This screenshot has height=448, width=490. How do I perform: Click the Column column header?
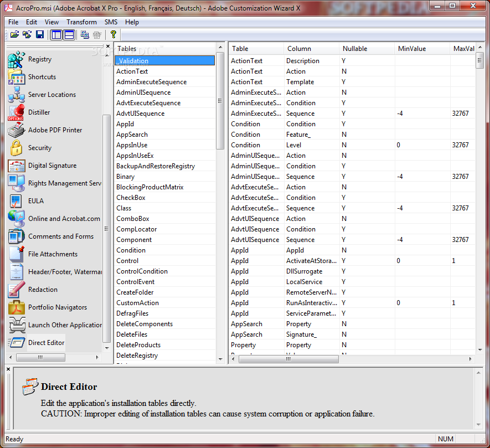311,49
